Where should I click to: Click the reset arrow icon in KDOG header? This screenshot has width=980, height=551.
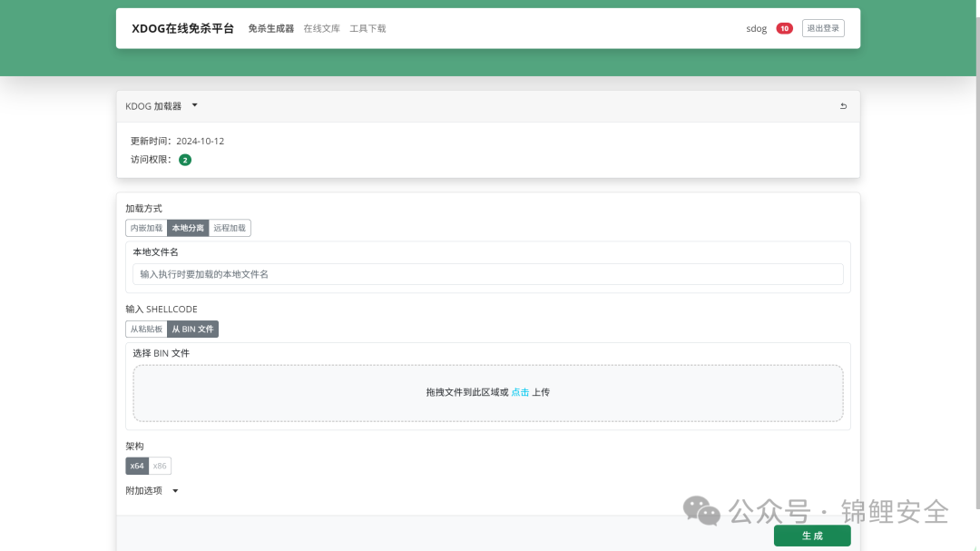pos(843,106)
